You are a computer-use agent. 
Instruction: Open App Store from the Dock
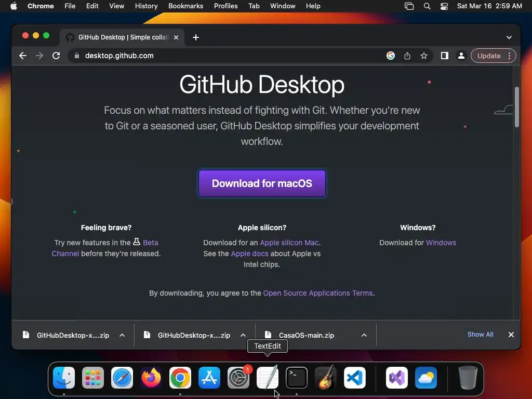209,378
